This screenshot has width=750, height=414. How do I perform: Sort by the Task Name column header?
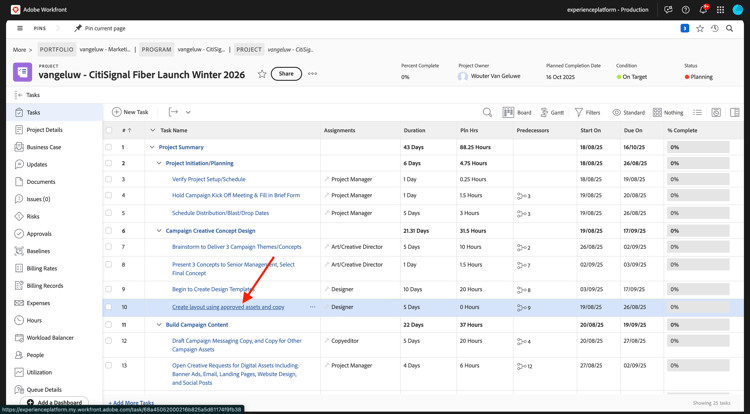pos(174,130)
